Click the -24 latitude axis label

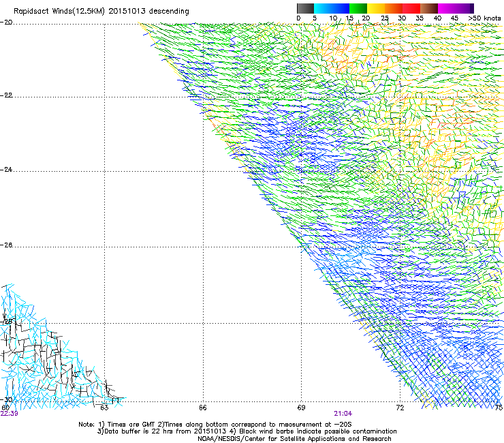[6, 169]
